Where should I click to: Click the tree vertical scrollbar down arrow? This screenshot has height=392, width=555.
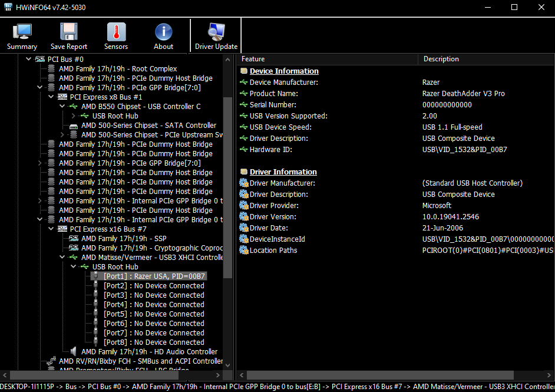[x=228, y=365]
